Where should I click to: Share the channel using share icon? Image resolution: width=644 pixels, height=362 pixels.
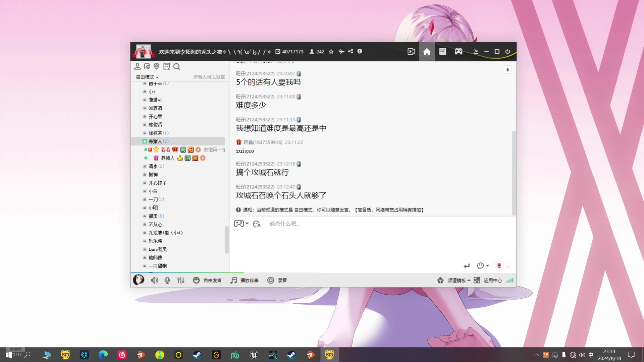(x=351, y=51)
